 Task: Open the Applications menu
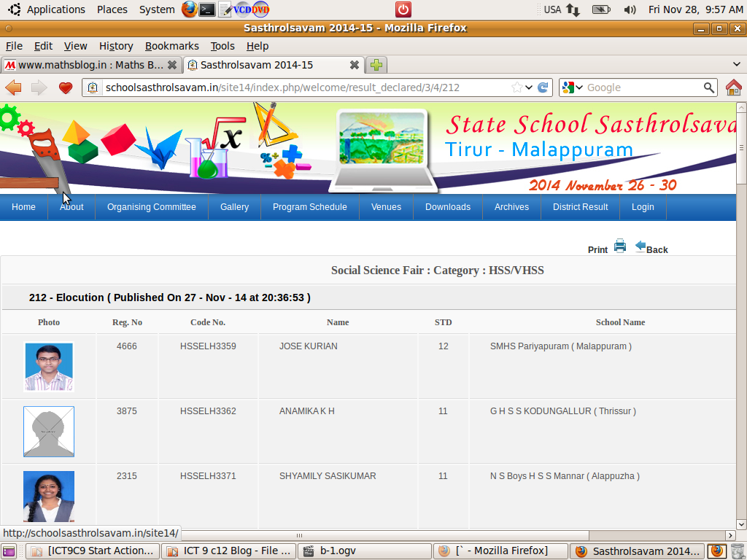55,9
